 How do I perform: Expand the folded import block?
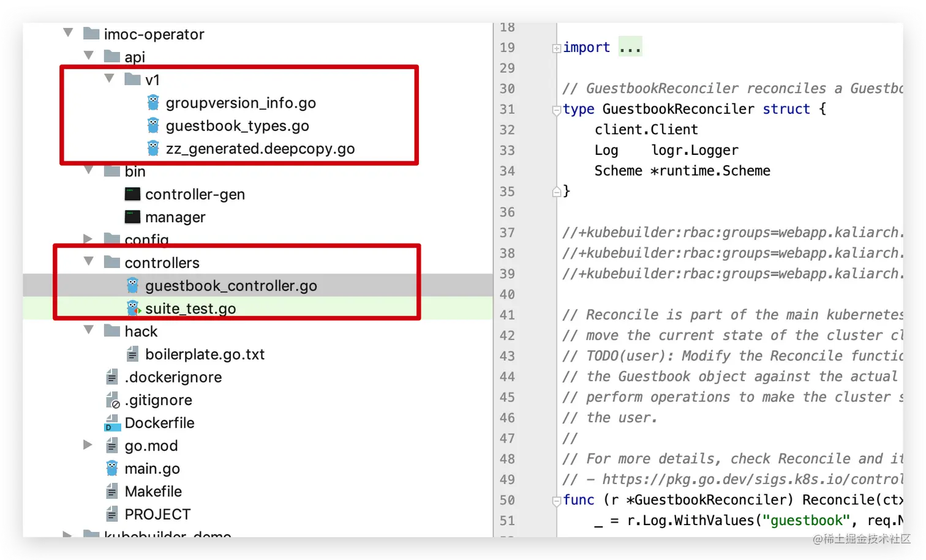point(557,48)
